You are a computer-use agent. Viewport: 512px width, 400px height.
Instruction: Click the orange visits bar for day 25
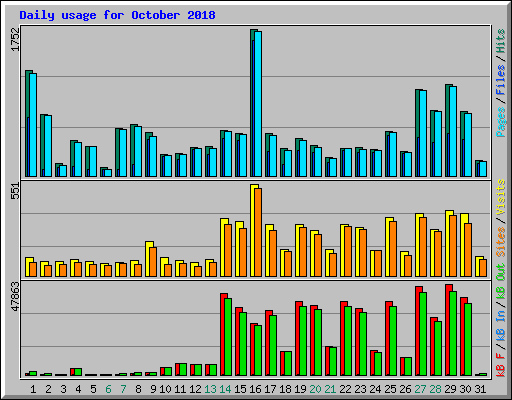[393, 249]
